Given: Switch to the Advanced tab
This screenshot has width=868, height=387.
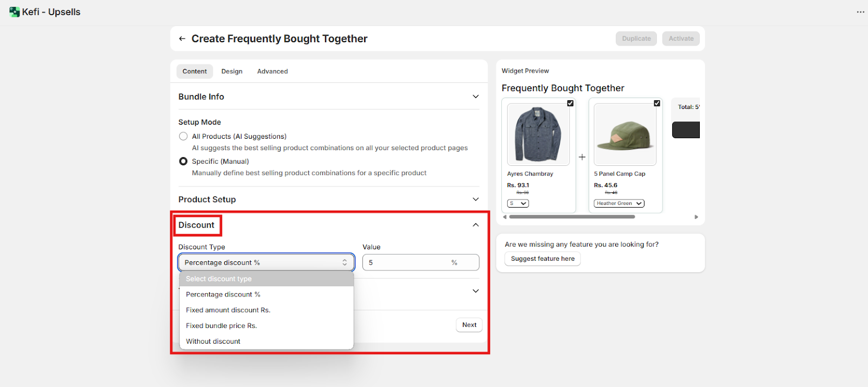Looking at the screenshot, I should coord(272,72).
